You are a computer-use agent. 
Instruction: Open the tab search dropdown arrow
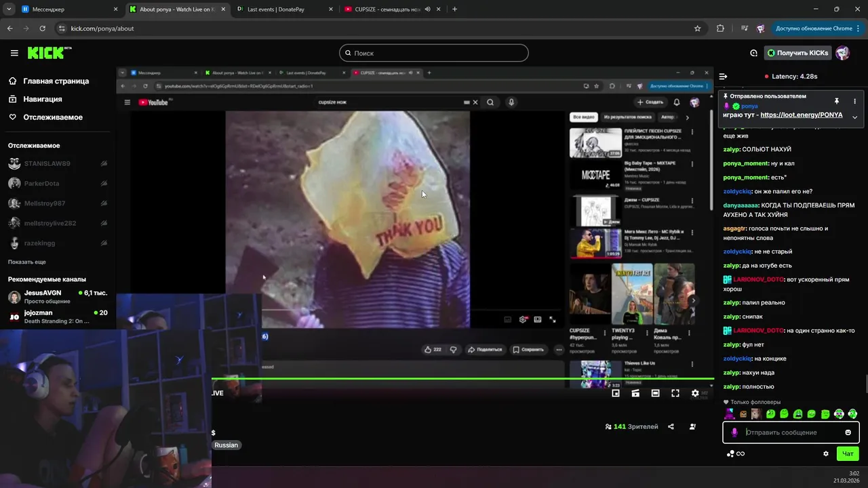[9, 9]
